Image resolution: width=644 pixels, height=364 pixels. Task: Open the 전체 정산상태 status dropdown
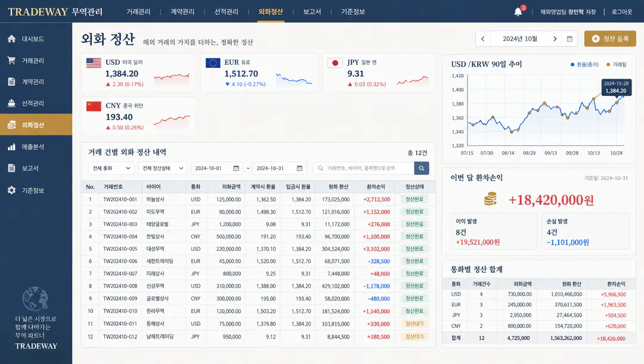(163, 168)
